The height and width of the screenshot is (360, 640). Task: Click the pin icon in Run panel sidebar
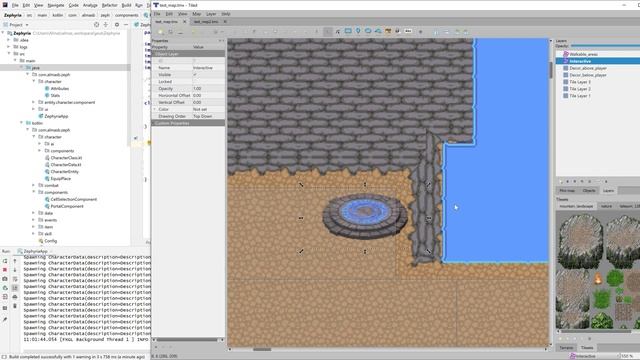pos(5,320)
